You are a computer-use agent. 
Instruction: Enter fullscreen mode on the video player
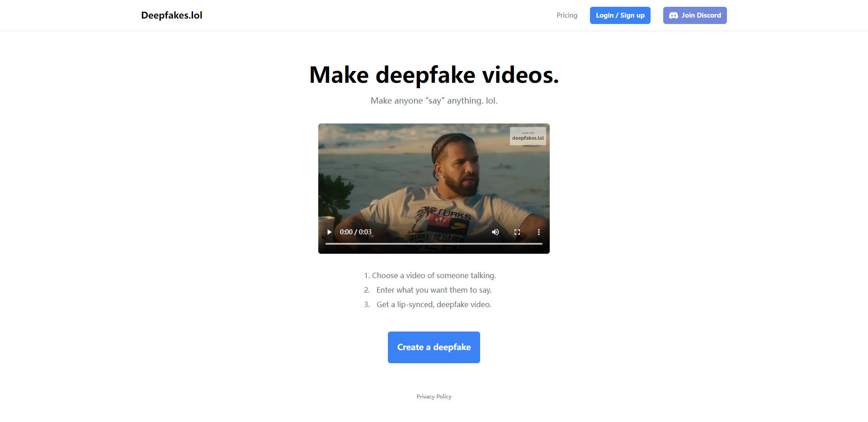517,232
